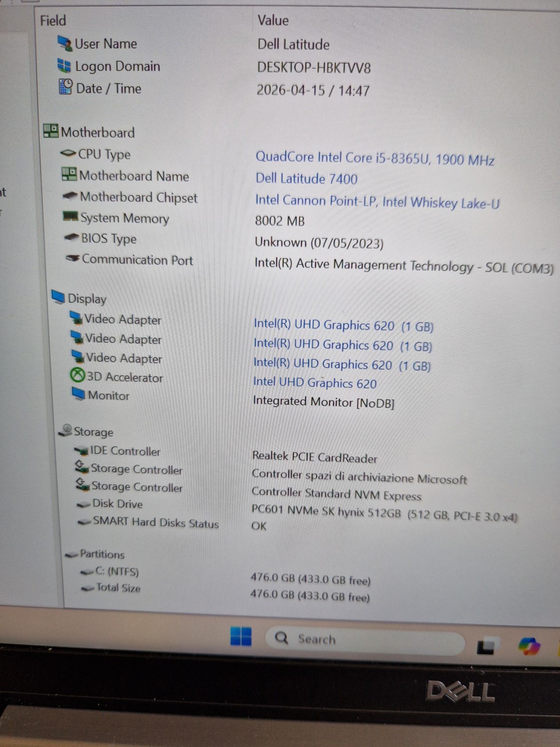Click the C: (NTFS) partition icon
The width and height of the screenshot is (560, 747).
click(x=87, y=572)
